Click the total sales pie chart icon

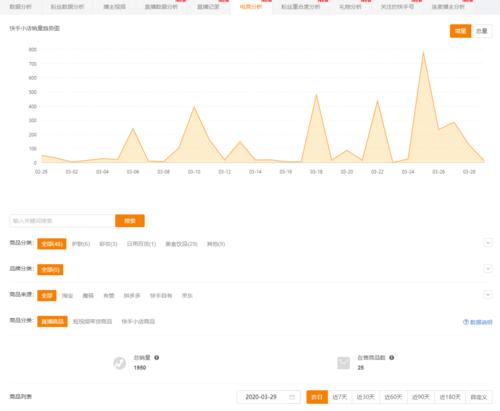(119, 363)
